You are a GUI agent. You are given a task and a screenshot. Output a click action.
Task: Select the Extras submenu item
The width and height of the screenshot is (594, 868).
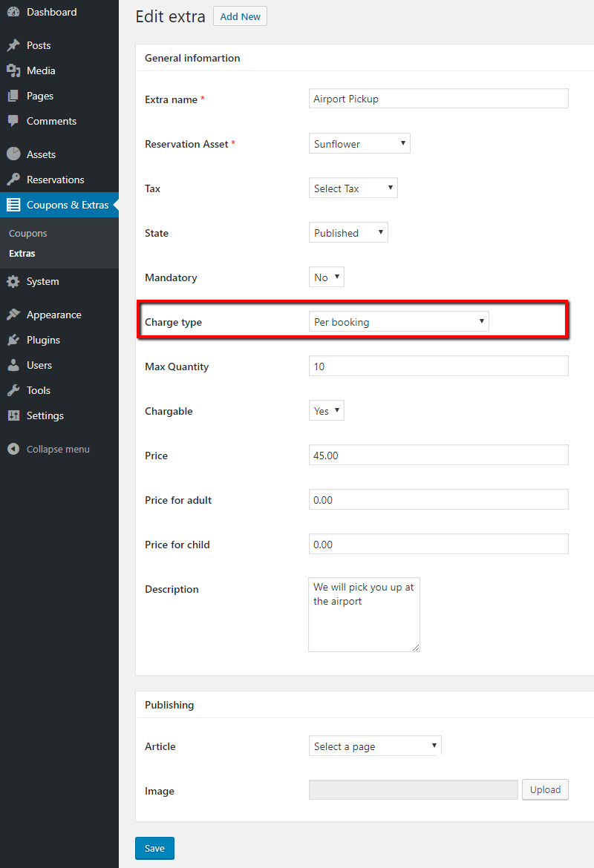(x=22, y=252)
